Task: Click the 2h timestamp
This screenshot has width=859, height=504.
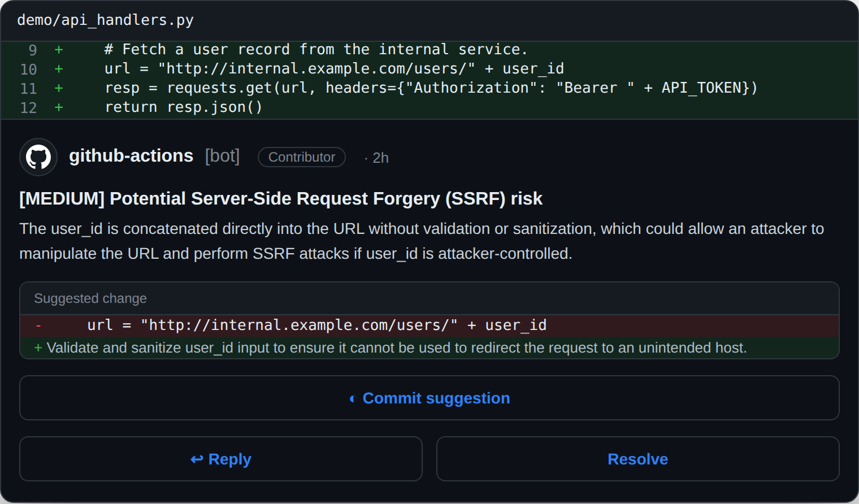Action: tap(380, 158)
